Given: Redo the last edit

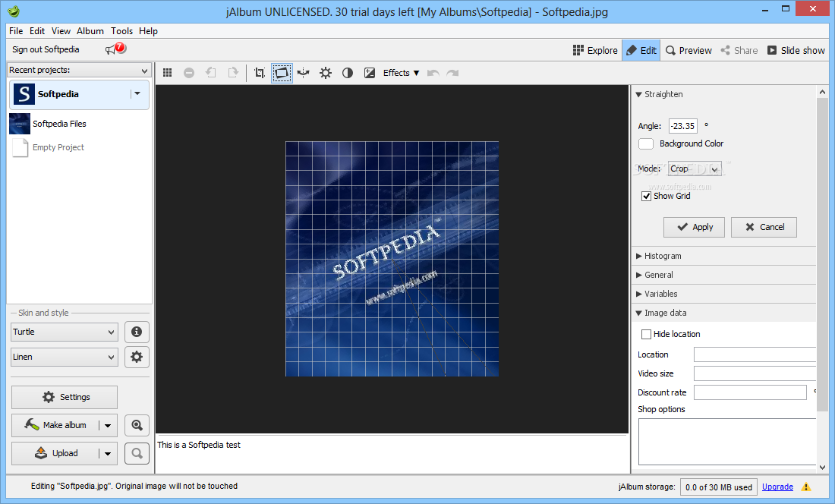Looking at the screenshot, I should pyautogui.click(x=452, y=73).
